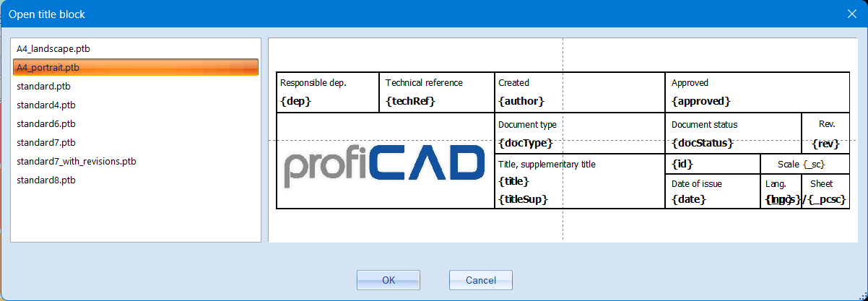This screenshot has width=868, height=301.
Task: Click the {date} placeholder under Date of issue
Action: point(689,199)
